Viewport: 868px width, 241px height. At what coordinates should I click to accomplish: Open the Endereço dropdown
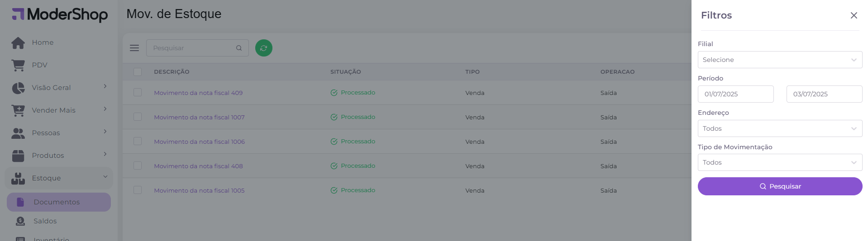tap(780, 128)
